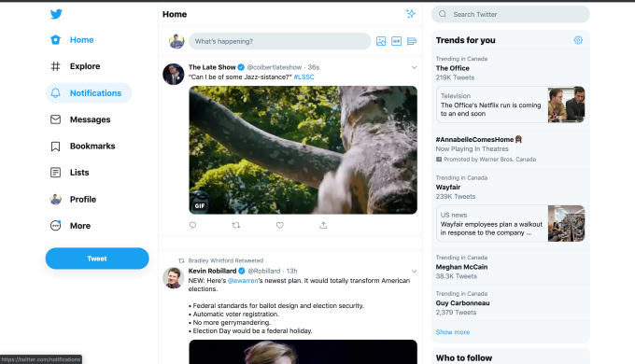This screenshot has width=635, height=364.
Task: Click the blue Tweet button
Action: pos(97,259)
